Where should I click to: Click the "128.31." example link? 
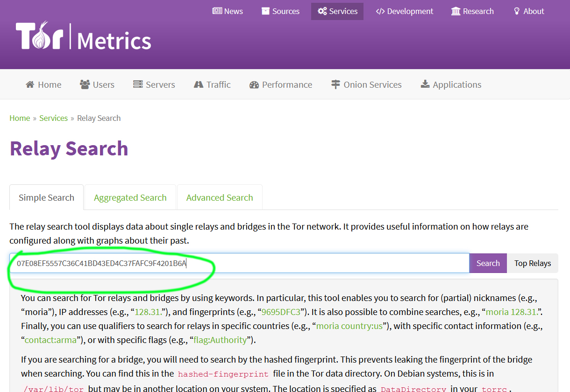click(x=149, y=312)
